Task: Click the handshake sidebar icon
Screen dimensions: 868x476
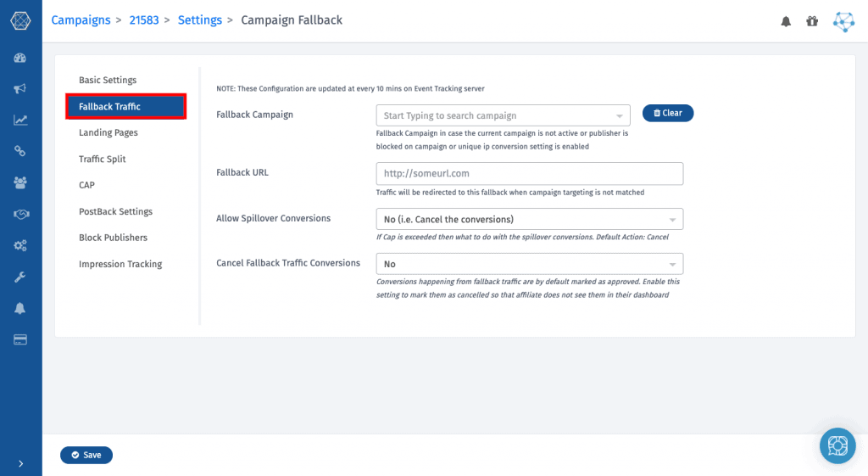Action: click(x=20, y=214)
